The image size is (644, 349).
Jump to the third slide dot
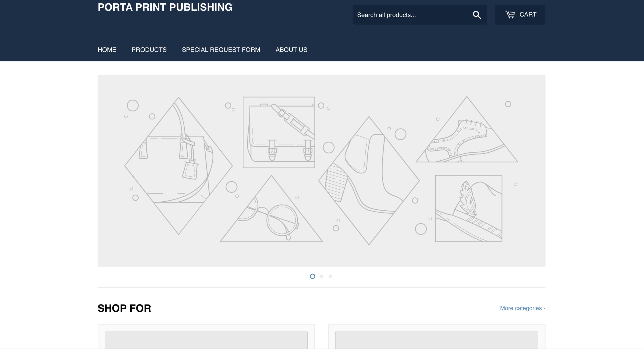coord(331,276)
